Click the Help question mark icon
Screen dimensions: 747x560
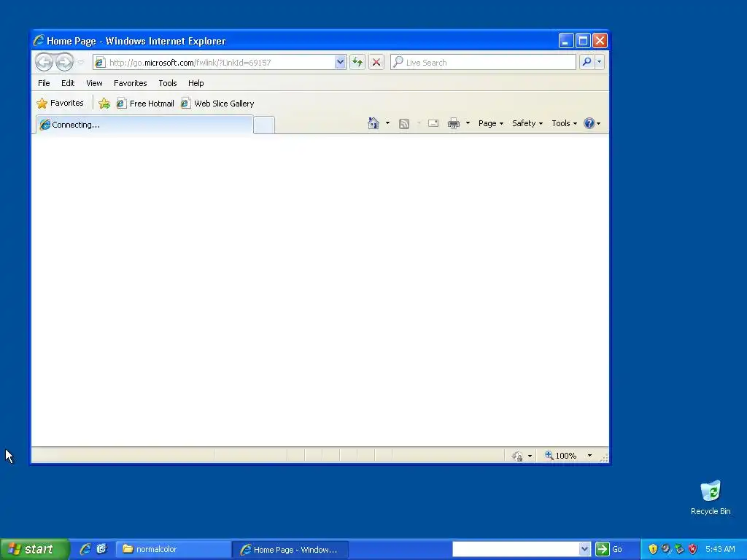589,123
